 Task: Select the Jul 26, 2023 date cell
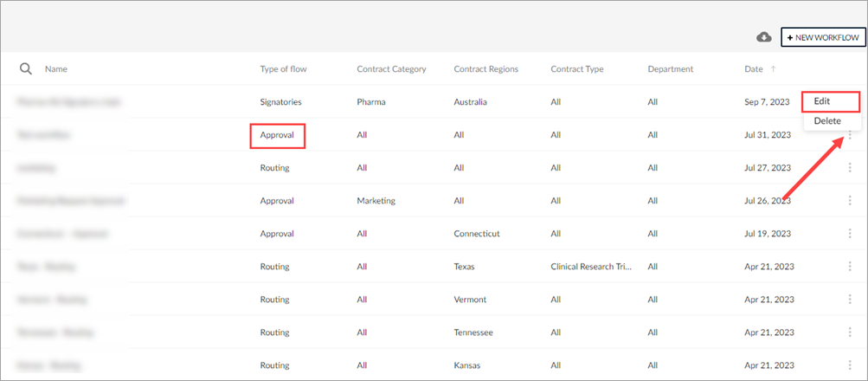pos(768,201)
